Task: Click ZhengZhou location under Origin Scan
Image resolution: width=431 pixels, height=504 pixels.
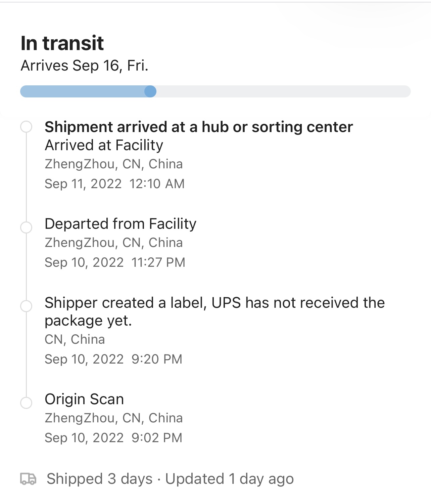Action: (113, 418)
